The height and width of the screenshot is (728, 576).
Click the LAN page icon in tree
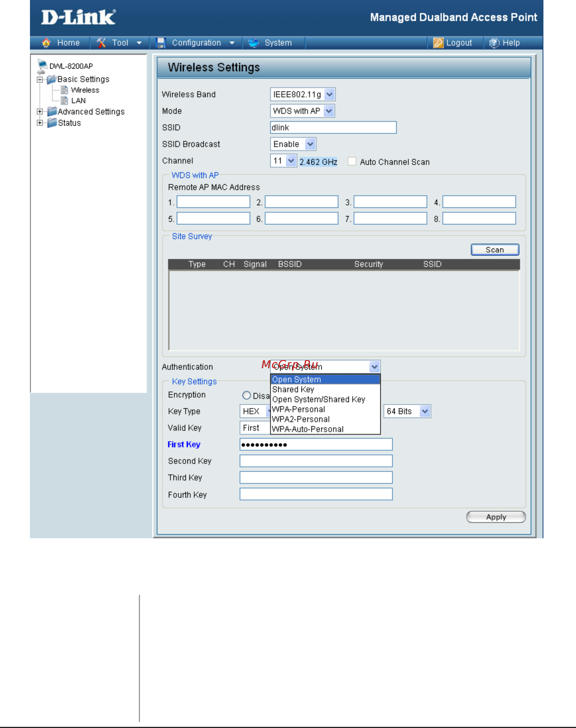64,101
